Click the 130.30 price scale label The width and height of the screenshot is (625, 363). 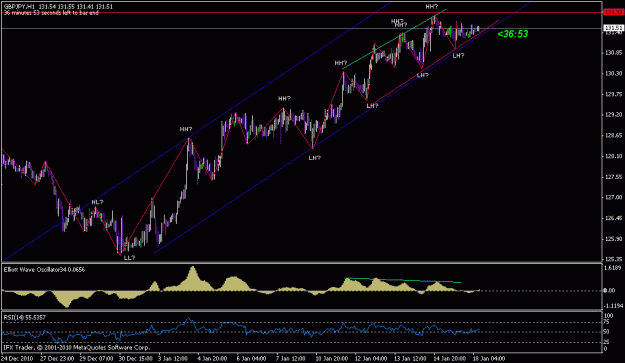613,73
